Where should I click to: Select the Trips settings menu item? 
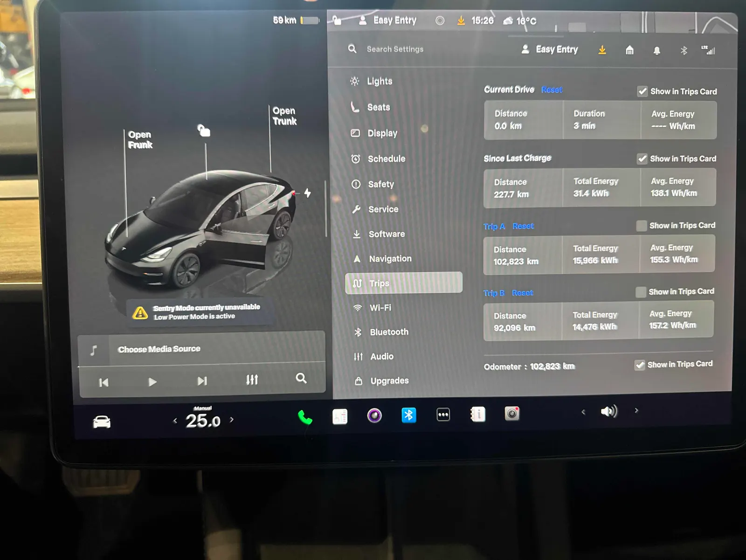pos(404,283)
